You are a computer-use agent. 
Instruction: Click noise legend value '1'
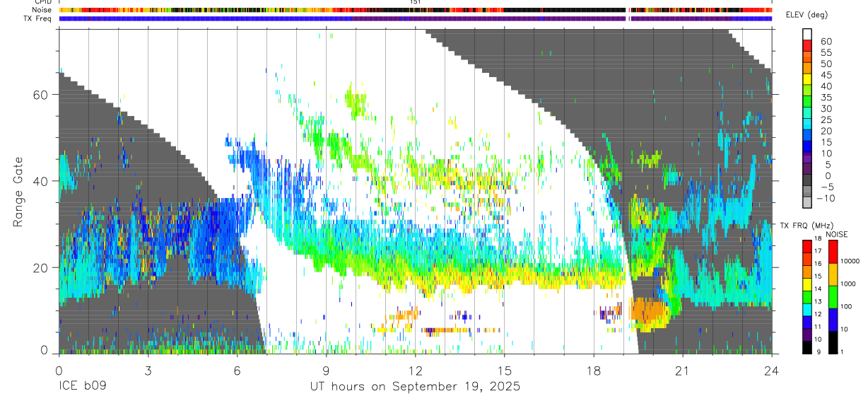pyautogui.click(x=843, y=352)
